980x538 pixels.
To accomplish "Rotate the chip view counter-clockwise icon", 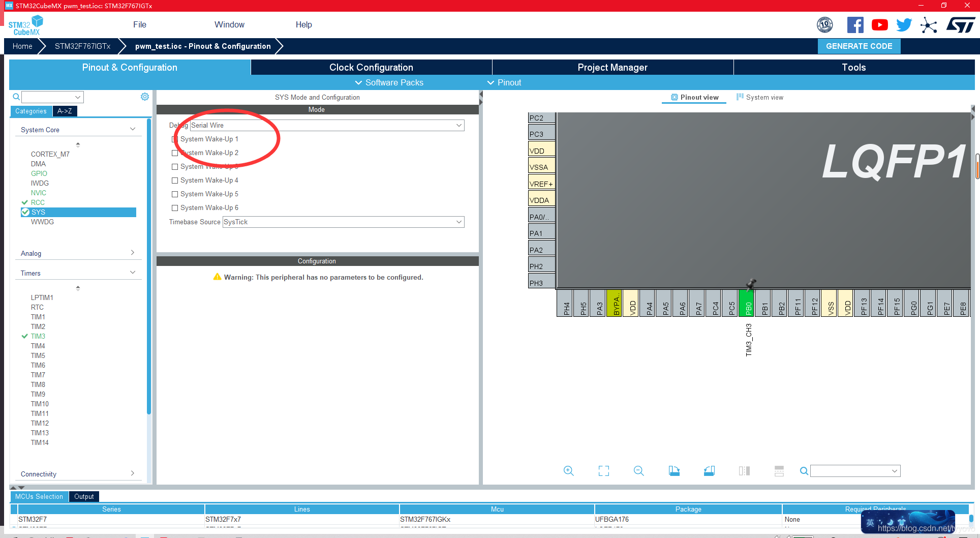I will (709, 471).
